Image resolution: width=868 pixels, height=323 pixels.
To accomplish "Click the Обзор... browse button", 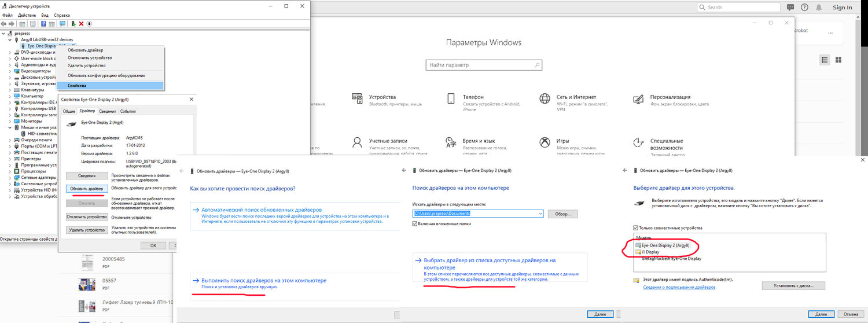I will [562, 214].
